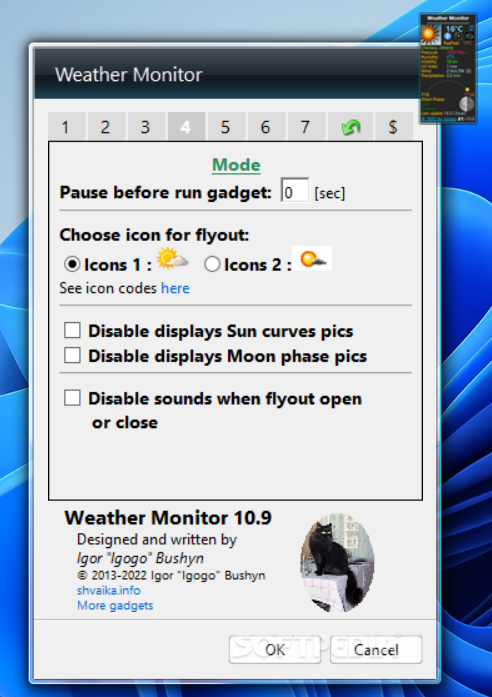Click the Icons 1 sun-cloud preview
The image size is (492, 697).
coord(172,259)
